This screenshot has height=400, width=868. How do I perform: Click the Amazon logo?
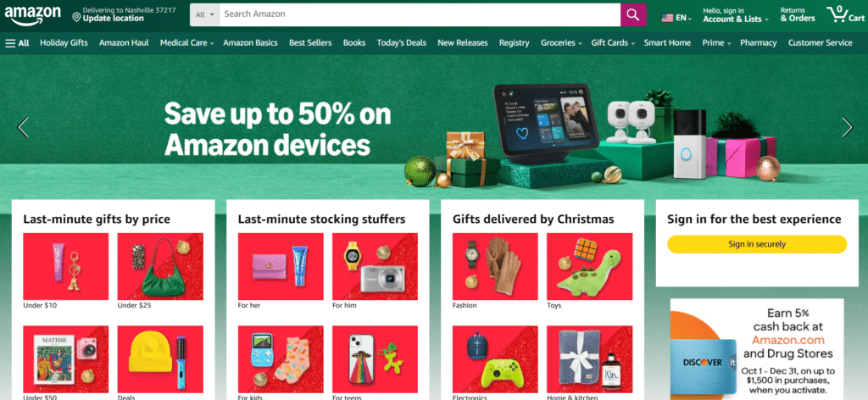tap(33, 15)
